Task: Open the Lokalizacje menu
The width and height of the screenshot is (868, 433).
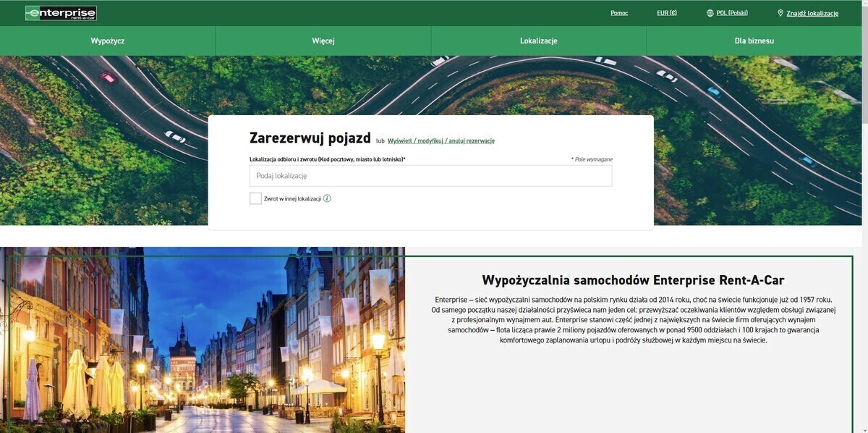Action: (x=539, y=40)
